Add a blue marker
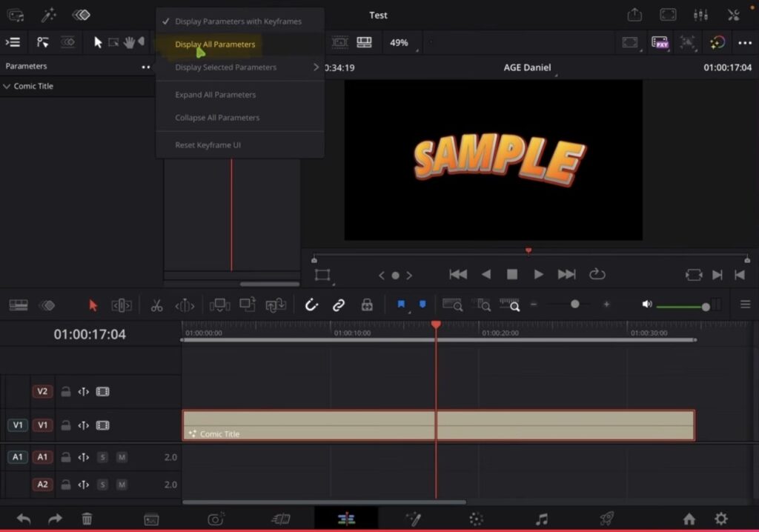 pyautogui.click(x=422, y=305)
